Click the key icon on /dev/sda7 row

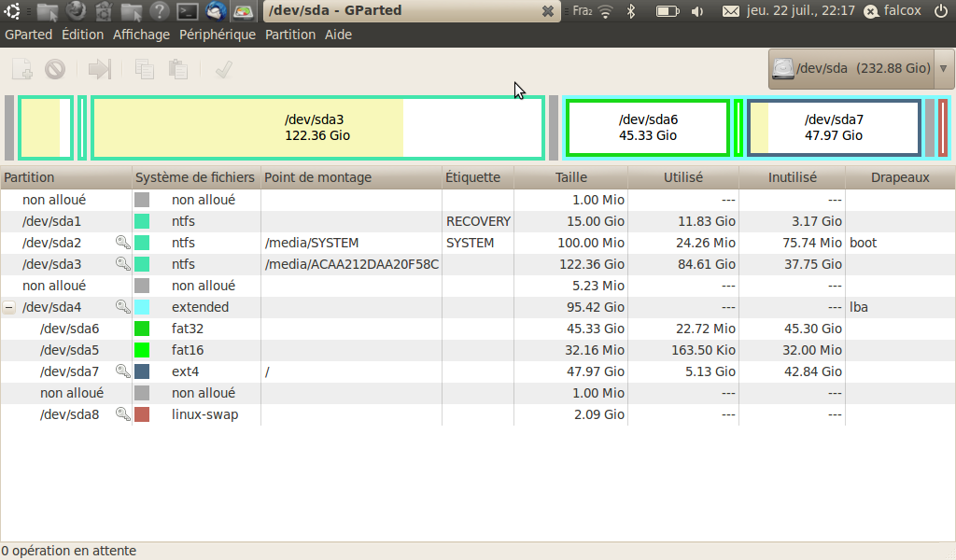[122, 371]
